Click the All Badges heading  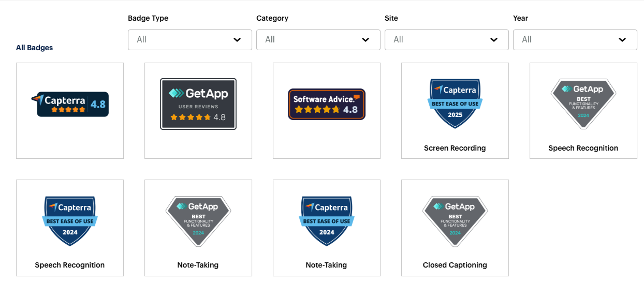pyautogui.click(x=35, y=48)
